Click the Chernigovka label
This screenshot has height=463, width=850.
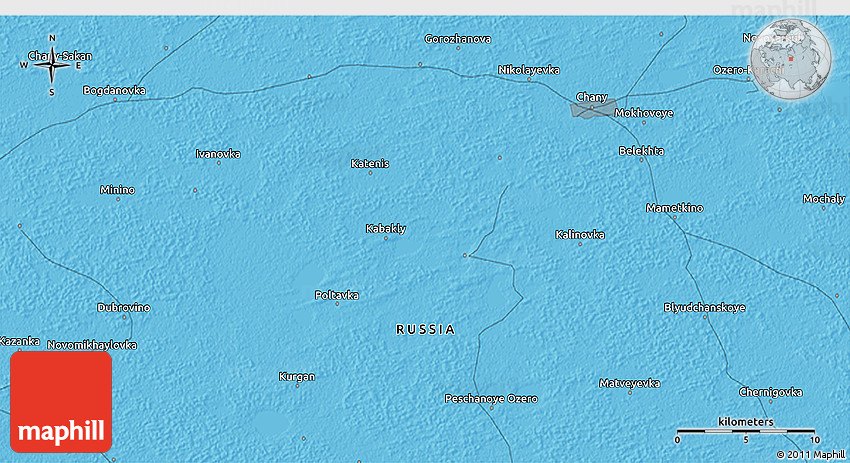[x=770, y=393]
